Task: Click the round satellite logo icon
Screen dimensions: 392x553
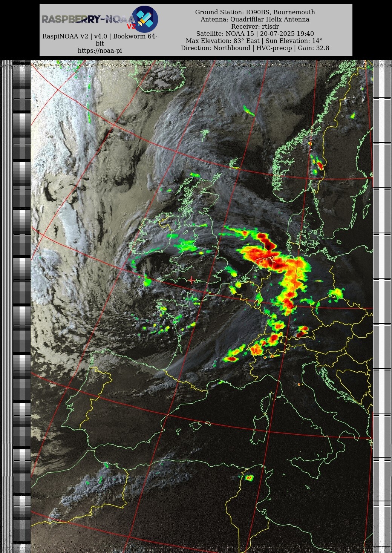Action: 145,19
